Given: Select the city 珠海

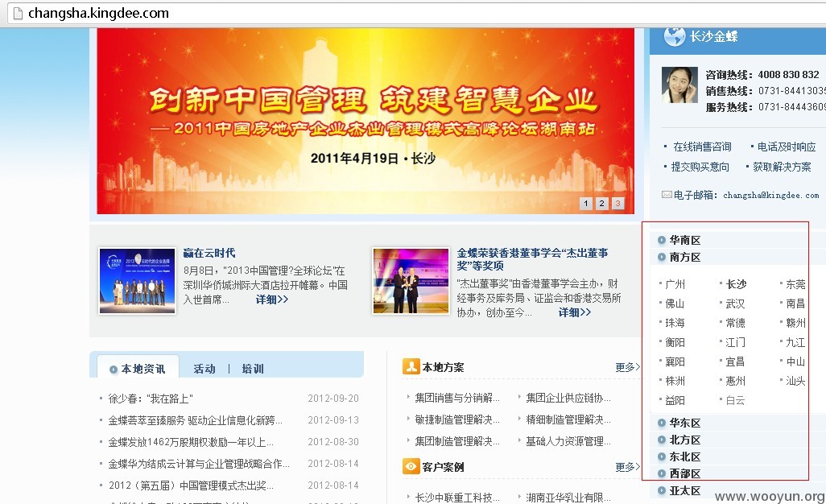Looking at the screenshot, I should tap(675, 323).
